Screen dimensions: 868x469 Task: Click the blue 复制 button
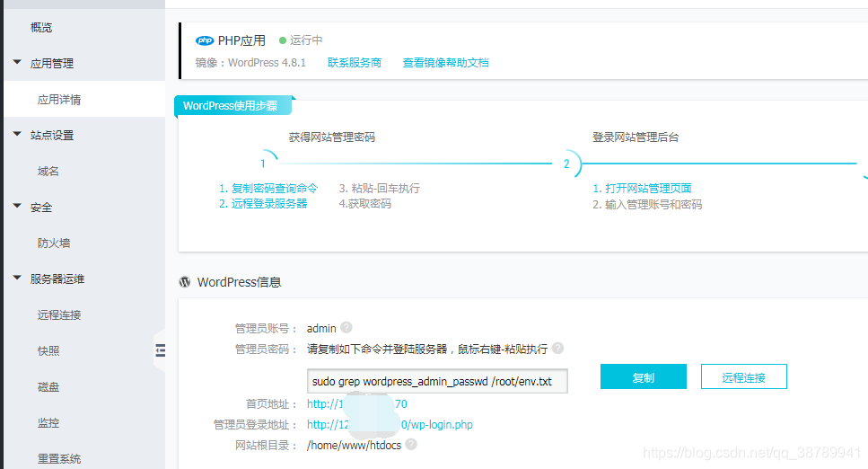click(644, 377)
